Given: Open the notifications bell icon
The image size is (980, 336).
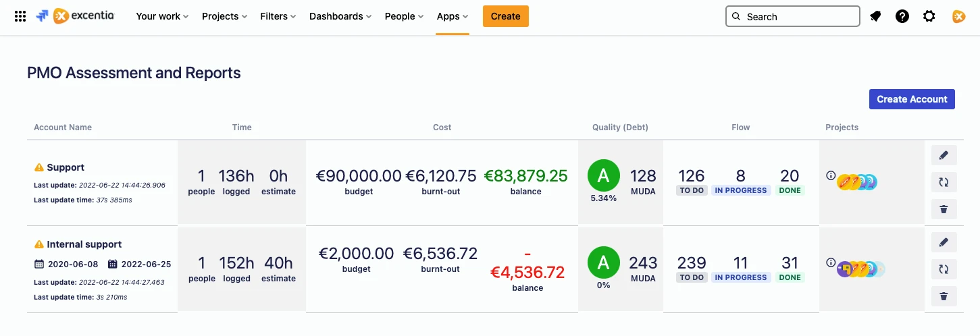Looking at the screenshot, I should [875, 16].
